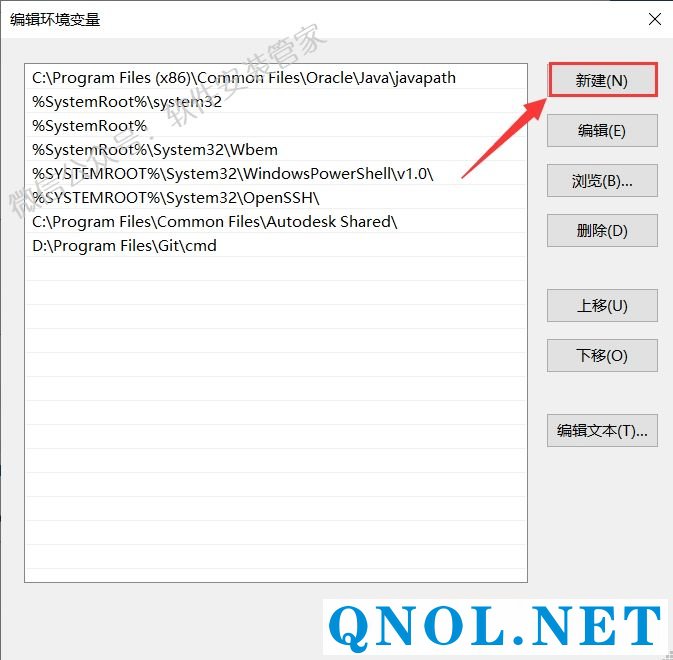Click the 浏览(B)... button
The width and height of the screenshot is (673, 660).
[x=602, y=181]
